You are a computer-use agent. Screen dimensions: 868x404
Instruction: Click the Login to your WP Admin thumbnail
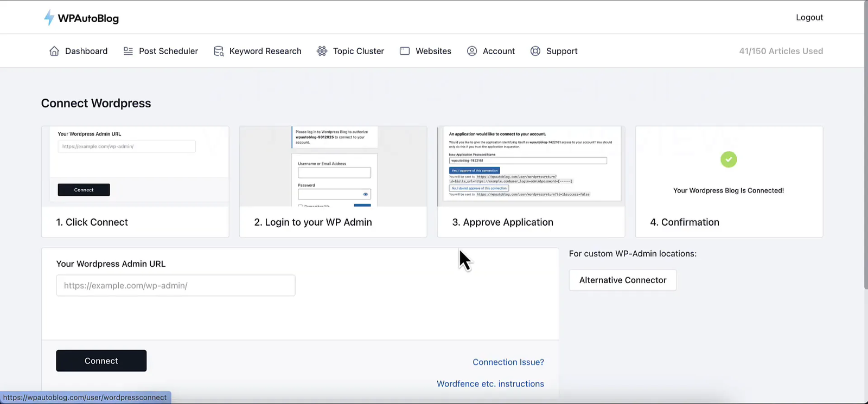tap(333, 166)
